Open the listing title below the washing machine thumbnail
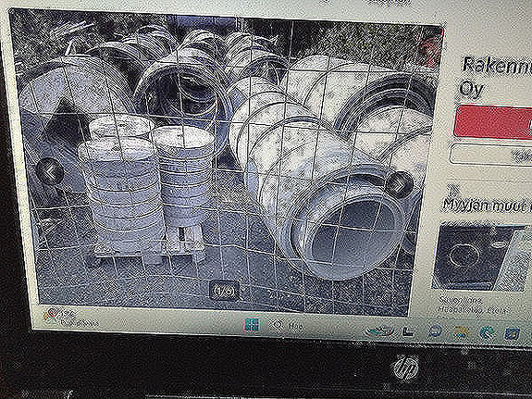 tap(474, 305)
